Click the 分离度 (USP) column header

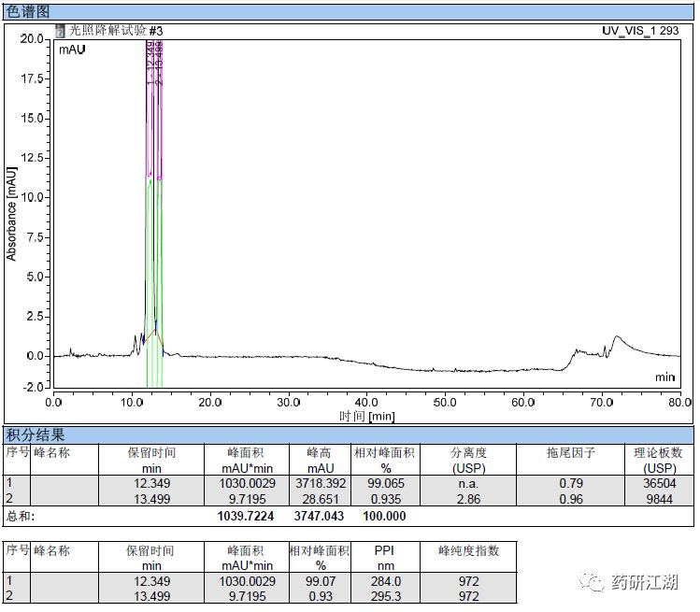pyautogui.click(x=468, y=460)
